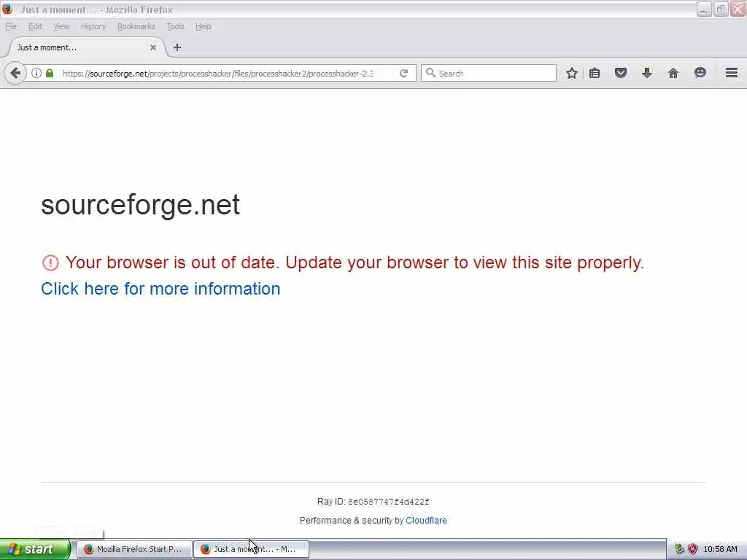747x560 pixels.
Task: Open a new tab with plus button
Action: (177, 47)
